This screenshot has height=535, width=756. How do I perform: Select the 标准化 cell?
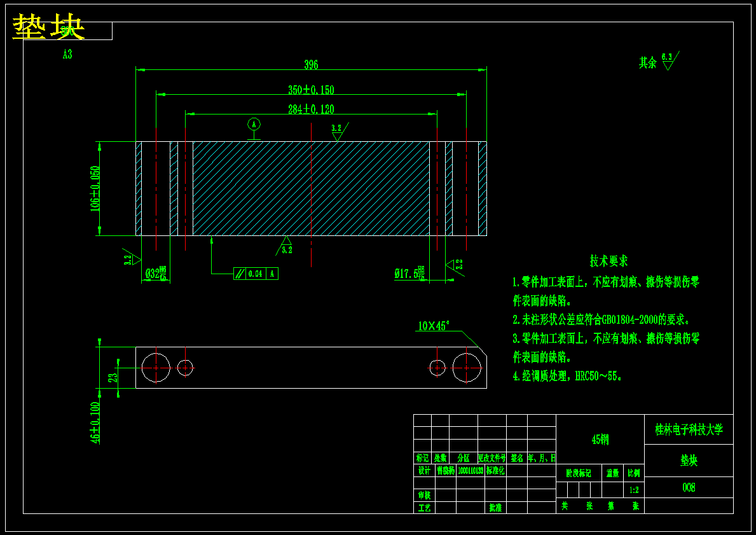tap(496, 470)
